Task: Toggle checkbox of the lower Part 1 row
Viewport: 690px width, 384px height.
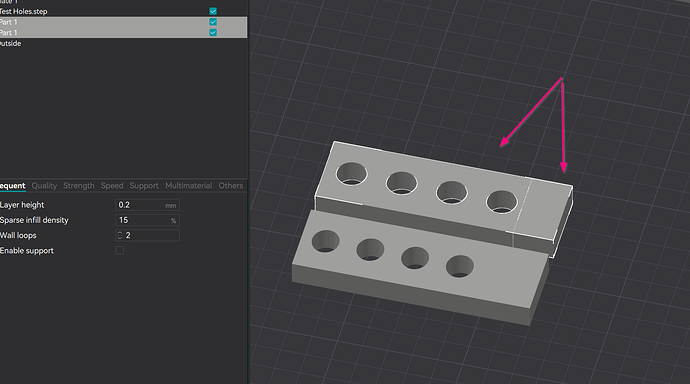Action: click(x=213, y=32)
